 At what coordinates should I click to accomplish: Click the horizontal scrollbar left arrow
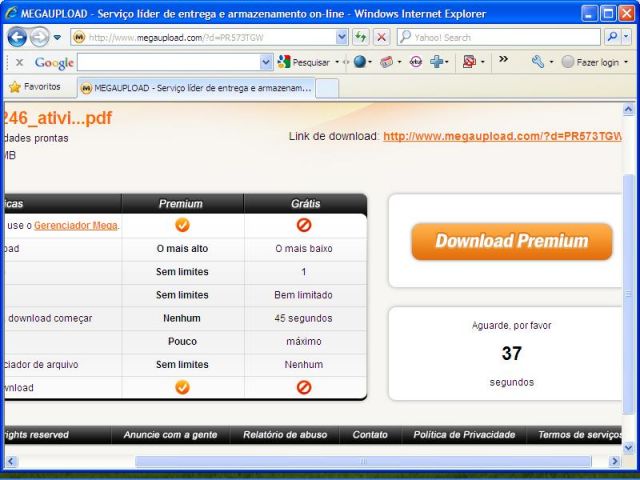(11, 461)
